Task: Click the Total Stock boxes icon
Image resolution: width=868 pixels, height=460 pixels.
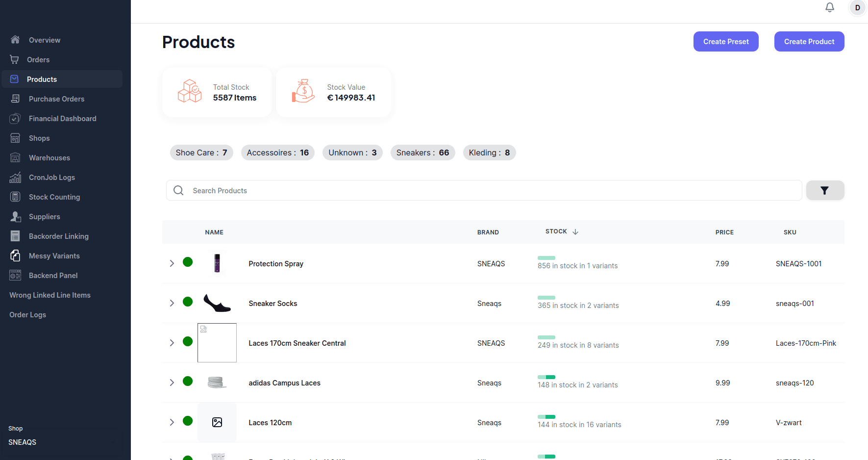Action: [190, 91]
